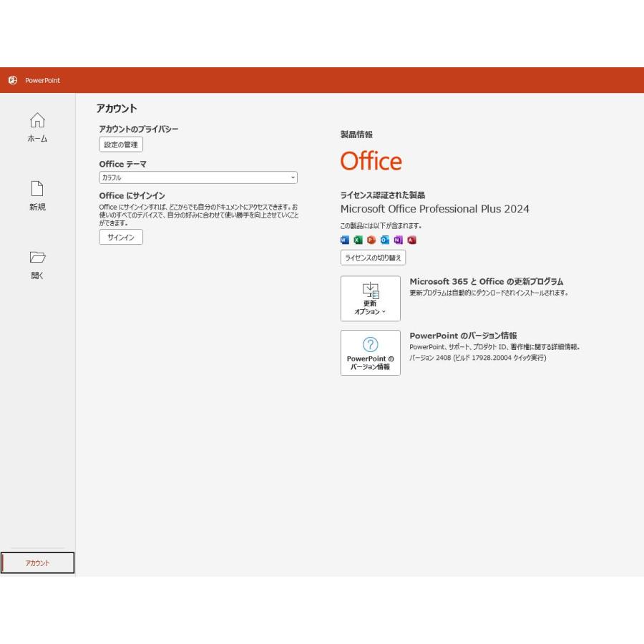Click the 製品情報 heading

tap(356, 135)
